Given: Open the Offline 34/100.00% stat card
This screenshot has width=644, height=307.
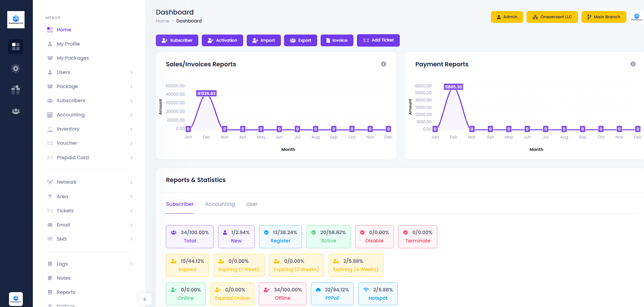Looking at the screenshot, I should (283, 294).
